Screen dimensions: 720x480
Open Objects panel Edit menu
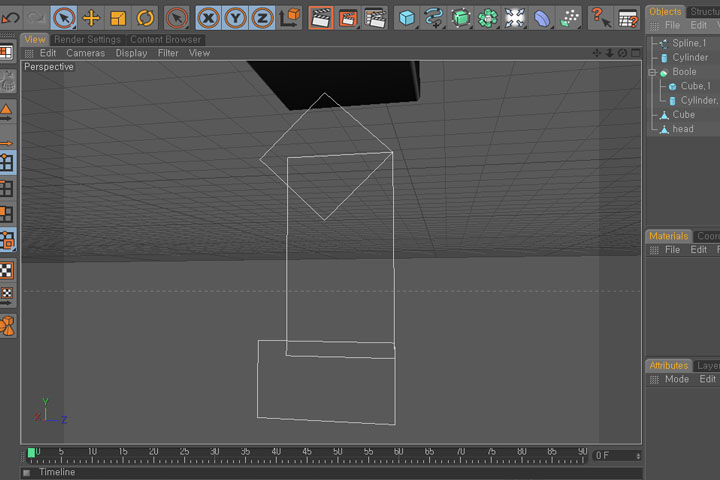pyautogui.click(x=698, y=25)
